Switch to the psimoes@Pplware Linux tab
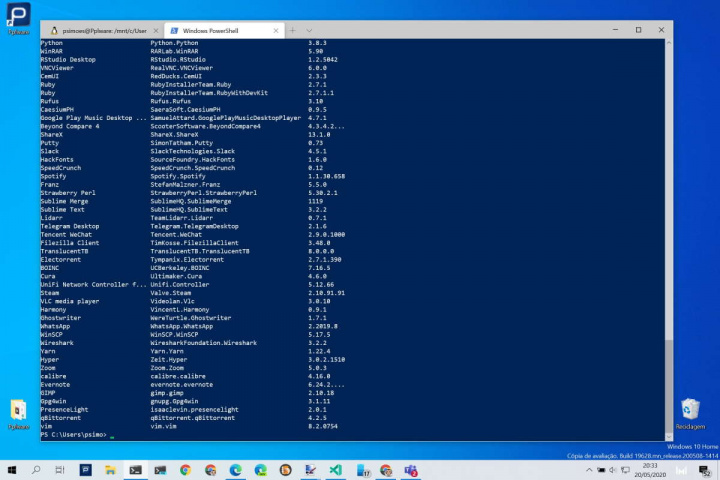This screenshot has height=480, width=720. pyautogui.click(x=98, y=30)
